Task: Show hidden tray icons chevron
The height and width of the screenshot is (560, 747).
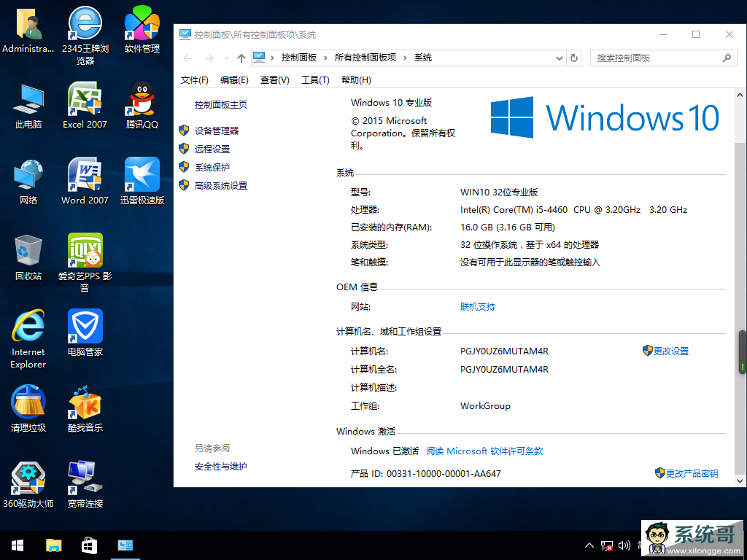Action: click(x=589, y=545)
